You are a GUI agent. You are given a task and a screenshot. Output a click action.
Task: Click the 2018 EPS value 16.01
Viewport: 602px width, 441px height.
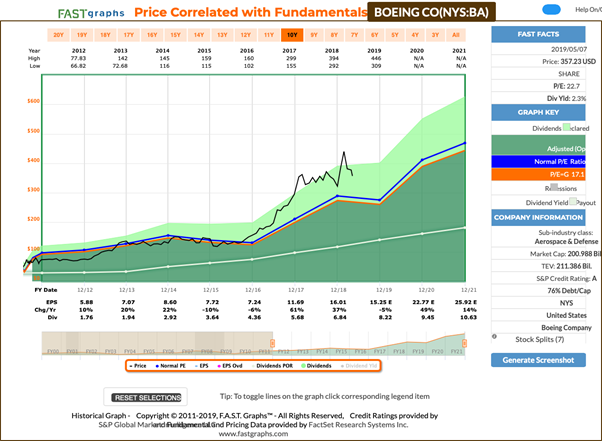tap(338, 302)
